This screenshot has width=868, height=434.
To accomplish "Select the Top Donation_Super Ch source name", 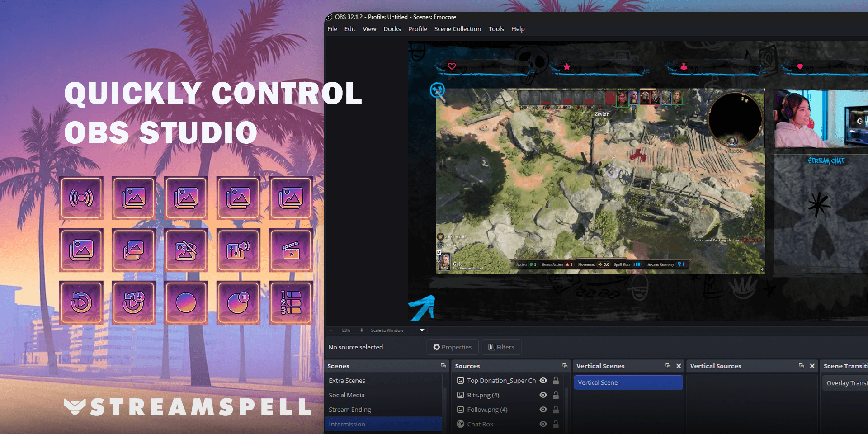I will (501, 381).
